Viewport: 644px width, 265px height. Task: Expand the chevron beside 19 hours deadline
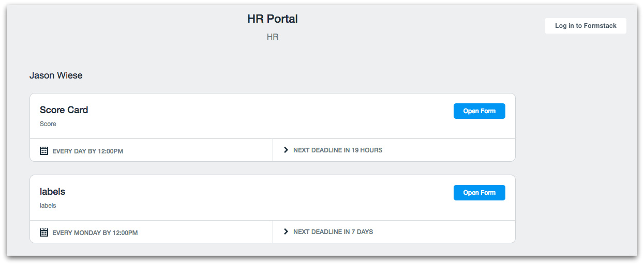[286, 150]
